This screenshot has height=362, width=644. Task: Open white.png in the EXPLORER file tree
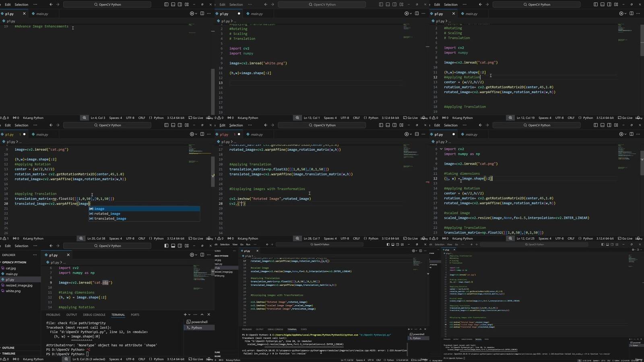click(x=13, y=291)
